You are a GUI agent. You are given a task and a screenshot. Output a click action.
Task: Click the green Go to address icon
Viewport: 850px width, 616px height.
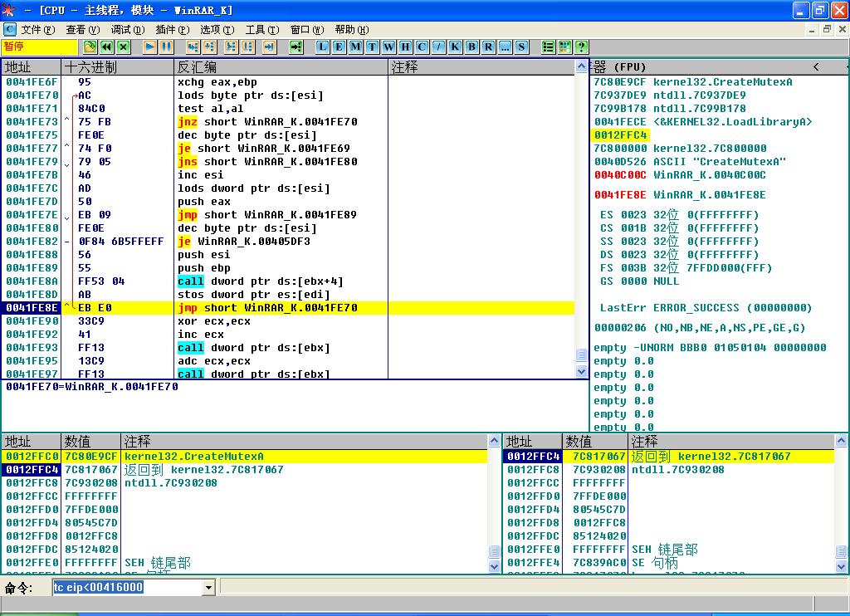tap(296, 47)
